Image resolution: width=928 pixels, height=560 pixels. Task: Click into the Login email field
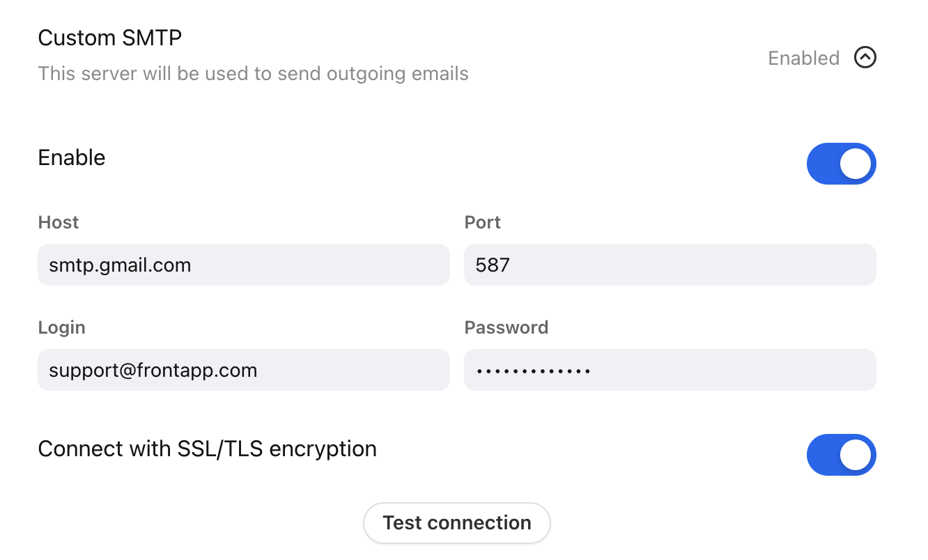pos(244,370)
